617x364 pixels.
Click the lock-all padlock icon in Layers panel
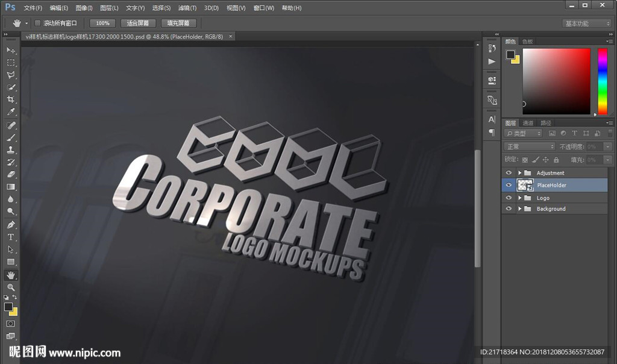556,160
